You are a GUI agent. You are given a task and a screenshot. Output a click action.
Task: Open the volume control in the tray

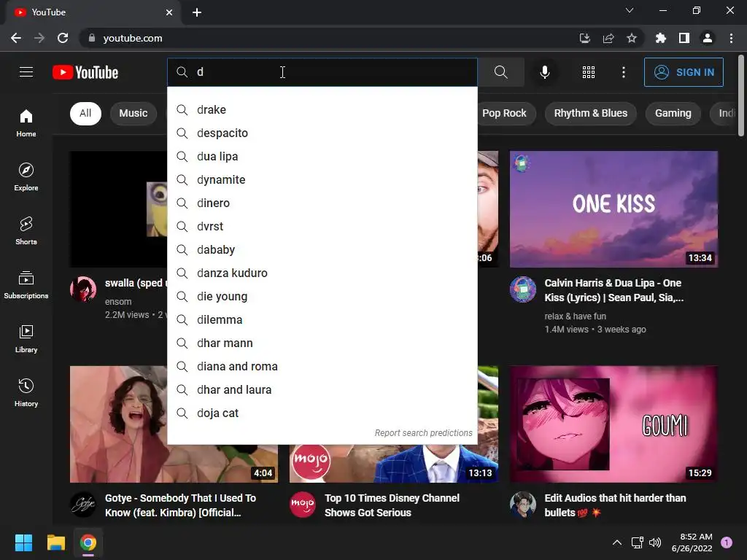[656, 542]
